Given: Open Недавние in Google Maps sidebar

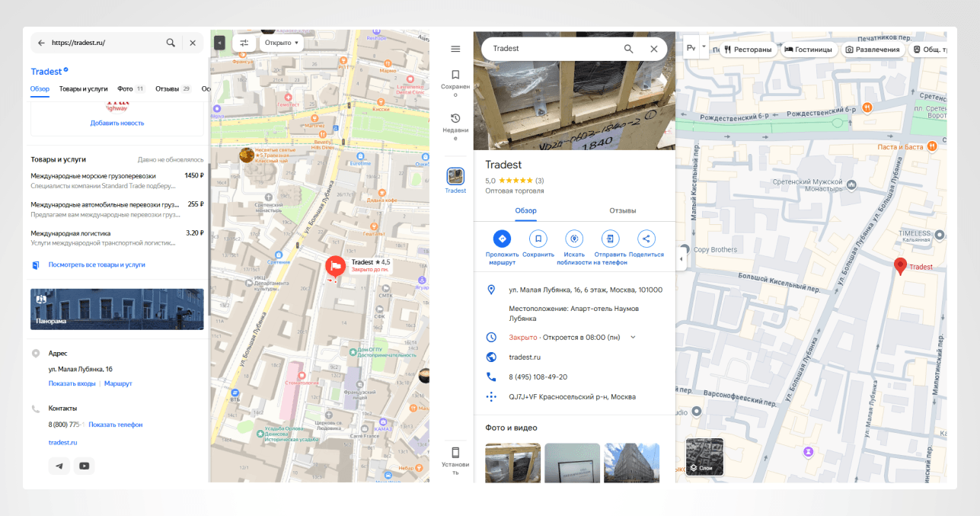Looking at the screenshot, I should pos(455,127).
